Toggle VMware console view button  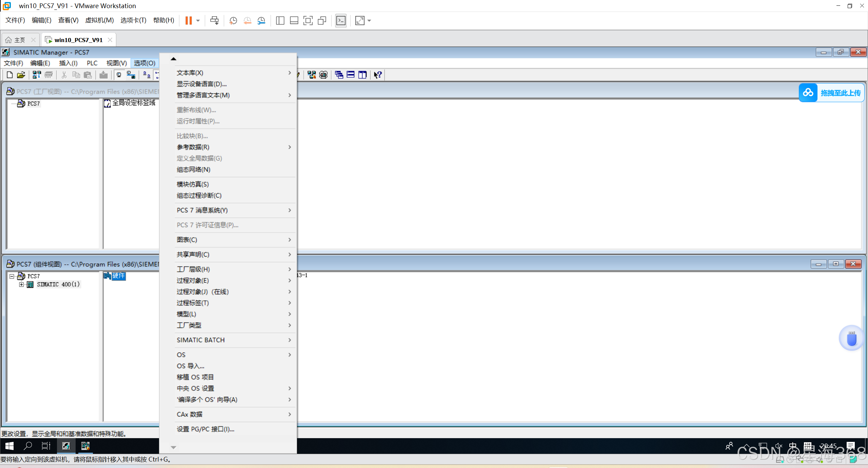341,21
